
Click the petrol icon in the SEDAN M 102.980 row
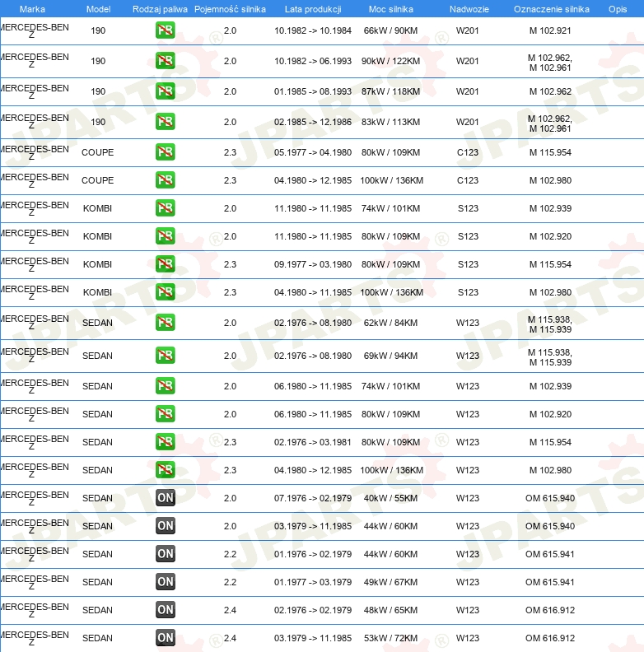click(166, 470)
